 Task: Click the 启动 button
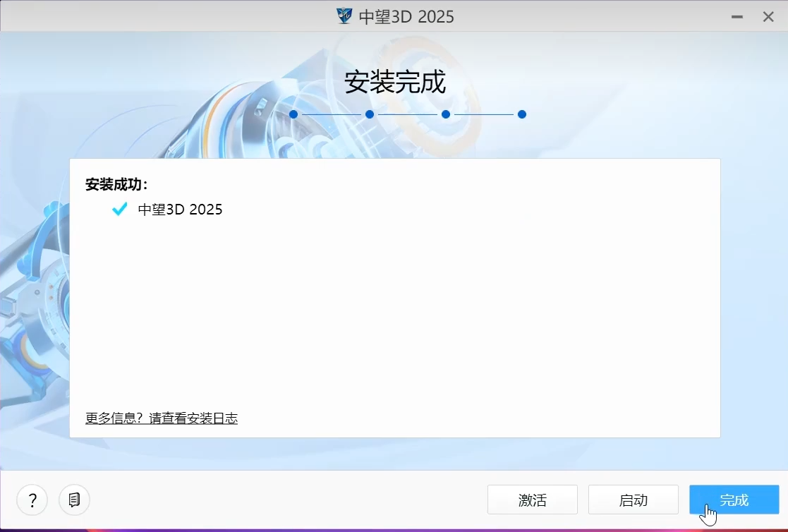click(634, 500)
